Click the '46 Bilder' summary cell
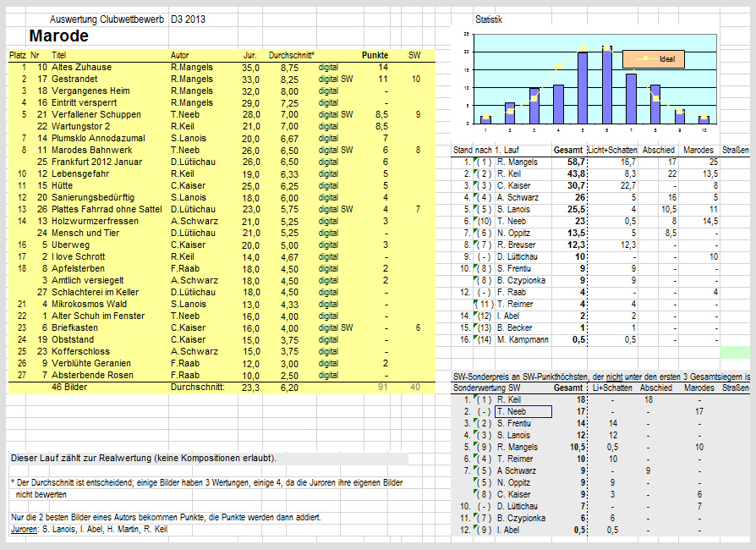The width and height of the screenshot is (756, 550). pos(69,387)
